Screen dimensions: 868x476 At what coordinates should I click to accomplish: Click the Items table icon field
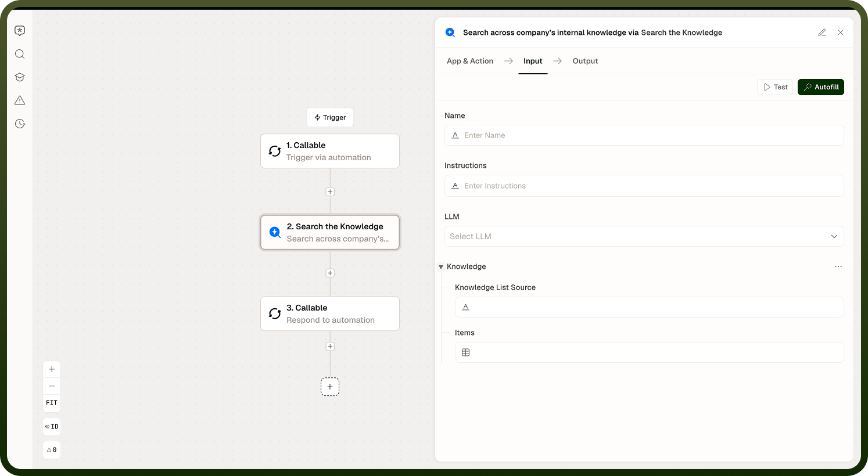[x=649, y=352]
